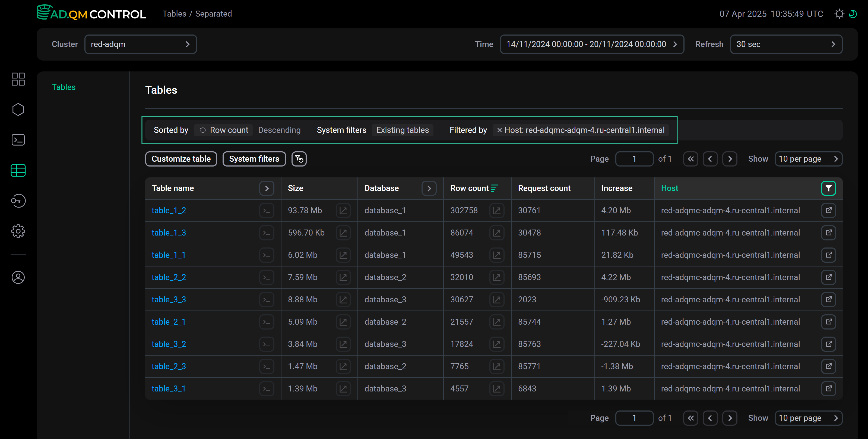This screenshot has width=868, height=439.
Task: Open the settings gear icon in sidebar
Action: coord(18,231)
